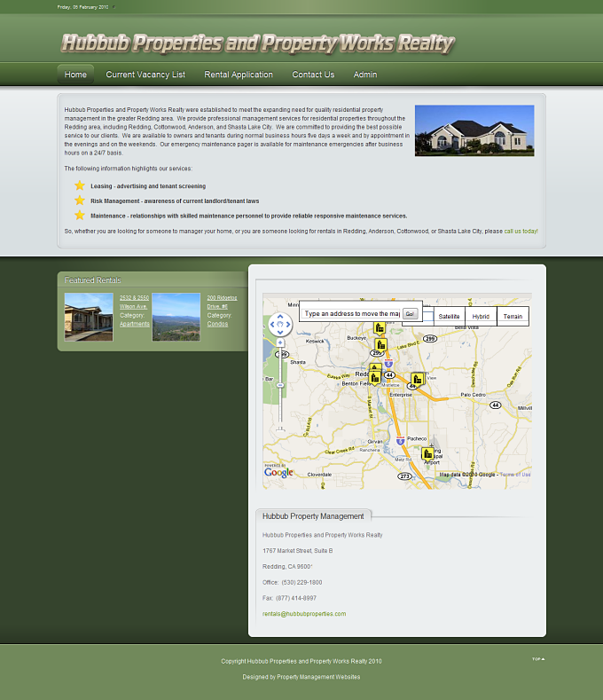This screenshot has height=700, width=603.
Task: Click the Google logo on the map
Action: (x=278, y=473)
